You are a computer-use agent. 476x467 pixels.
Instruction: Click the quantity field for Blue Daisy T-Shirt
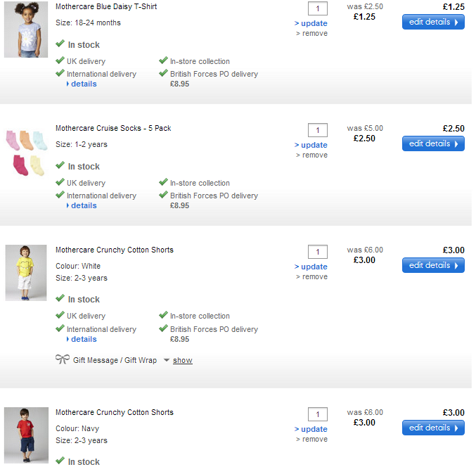pos(318,8)
